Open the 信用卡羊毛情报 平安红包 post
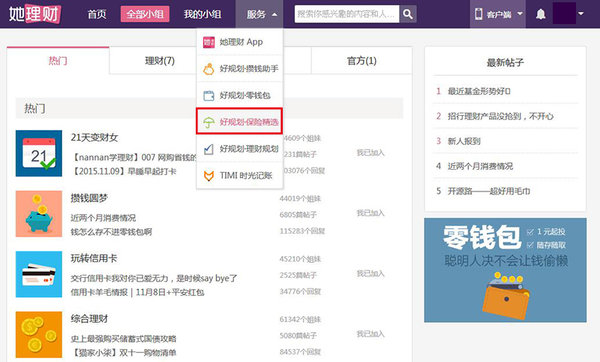 tap(137, 292)
